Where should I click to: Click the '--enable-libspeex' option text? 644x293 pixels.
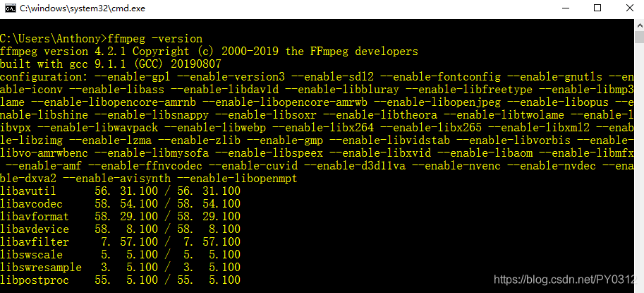coord(269,153)
